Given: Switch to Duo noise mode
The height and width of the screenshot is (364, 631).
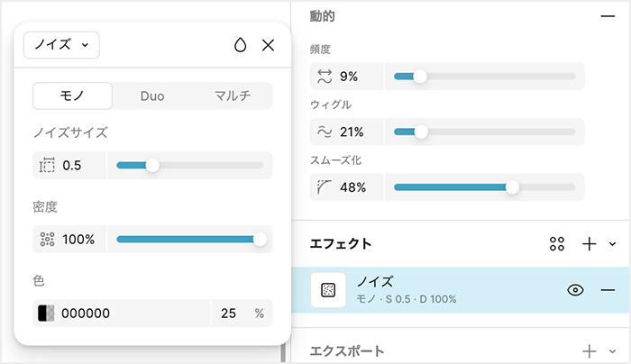Looking at the screenshot, I should (x=152, y=96).
